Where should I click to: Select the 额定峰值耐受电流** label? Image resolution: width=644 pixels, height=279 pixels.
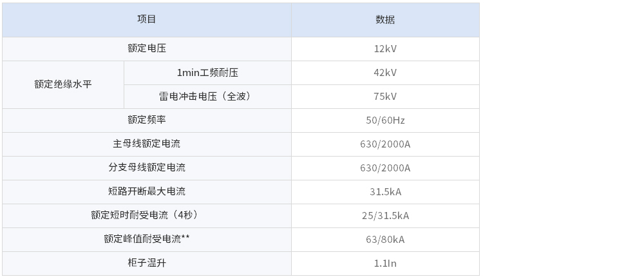147,240
